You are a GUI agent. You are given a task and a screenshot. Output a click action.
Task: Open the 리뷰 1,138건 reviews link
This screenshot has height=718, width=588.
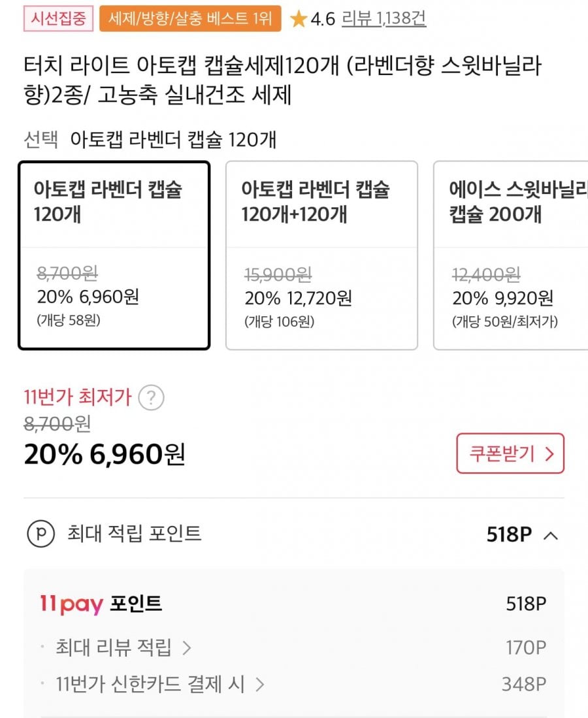coord(384,19)
